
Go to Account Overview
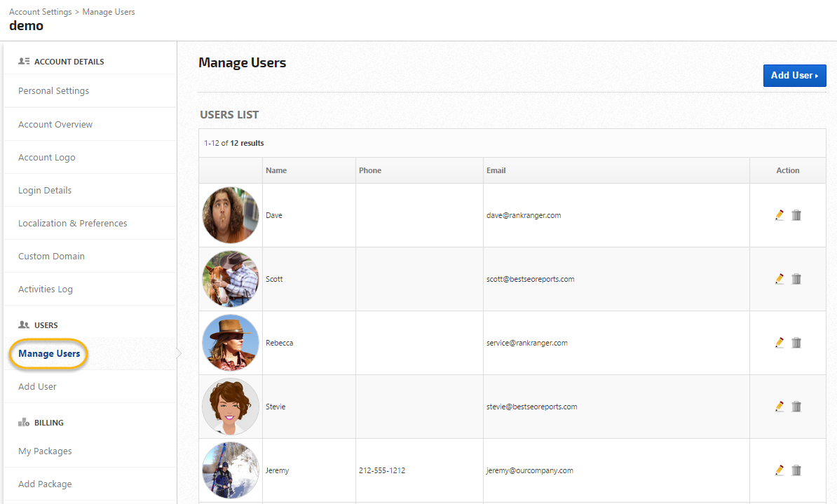coord(55,125)
